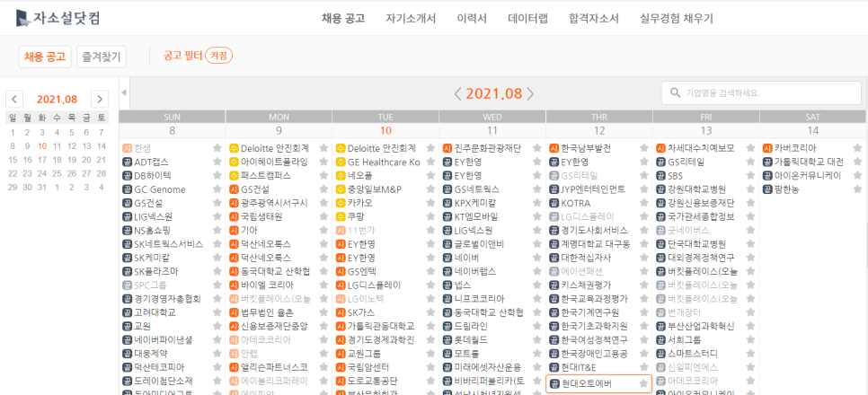Open the SK케미칼 job posting
Image resolution: width=868 pixels, height=395 pixels.
[152, 258]
